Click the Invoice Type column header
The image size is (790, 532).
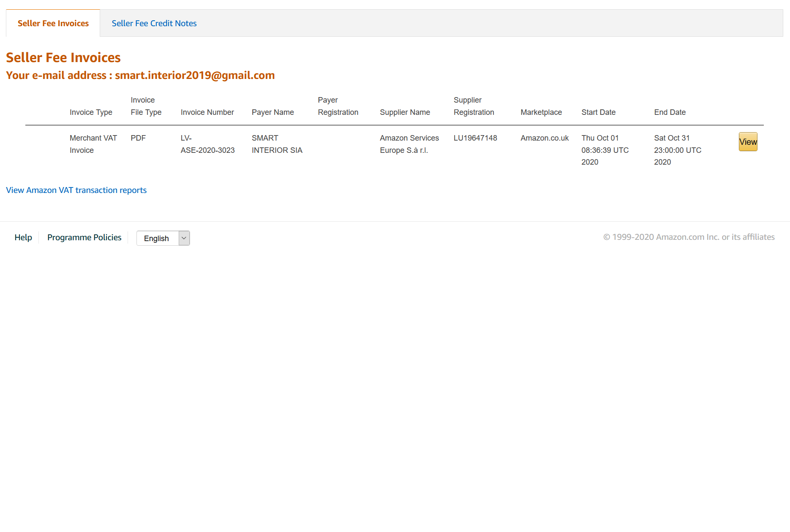[91, 112]
